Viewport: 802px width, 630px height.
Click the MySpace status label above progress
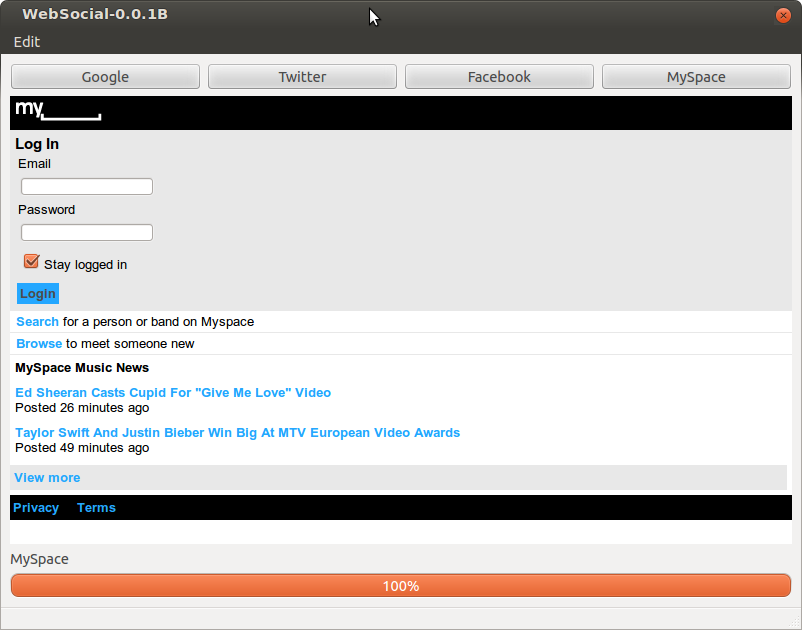pos(39,559)
